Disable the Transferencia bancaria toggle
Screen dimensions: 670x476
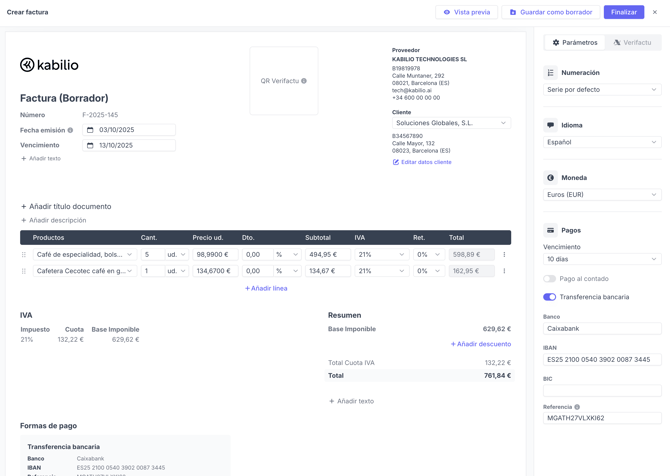pos(550,297)
